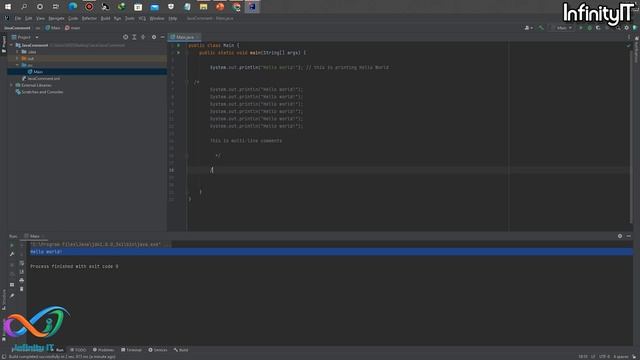Viewport: 640px width, 360px height.
Task: Clear Run console with trash icon
Action: (x=22, y=289)
